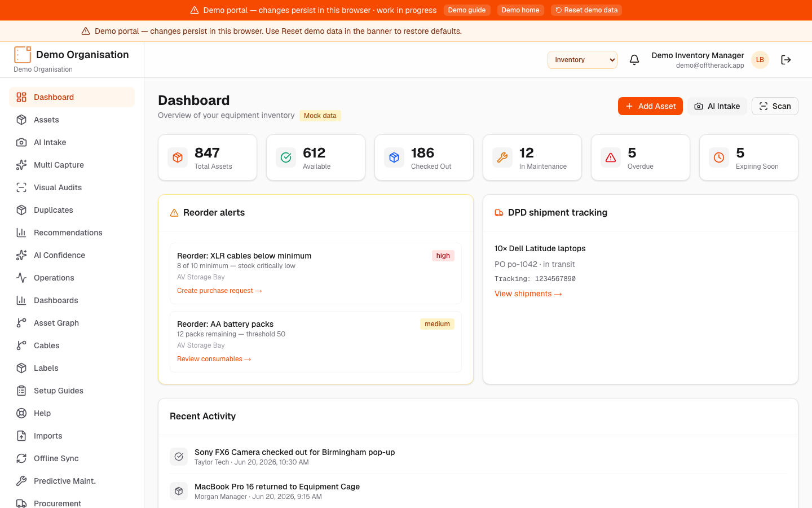Click the Demo Organisation logo icon
812x508 pixels.
tap(23, 55)
